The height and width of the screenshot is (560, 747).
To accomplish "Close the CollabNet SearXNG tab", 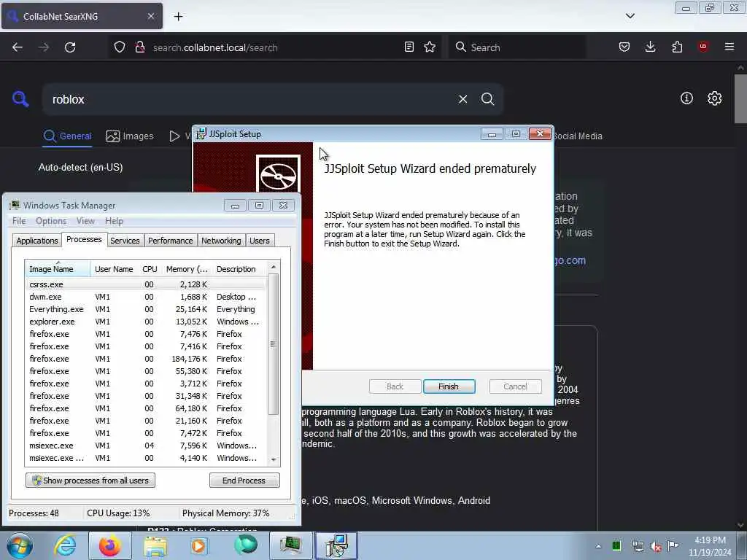I will [150, 16].
